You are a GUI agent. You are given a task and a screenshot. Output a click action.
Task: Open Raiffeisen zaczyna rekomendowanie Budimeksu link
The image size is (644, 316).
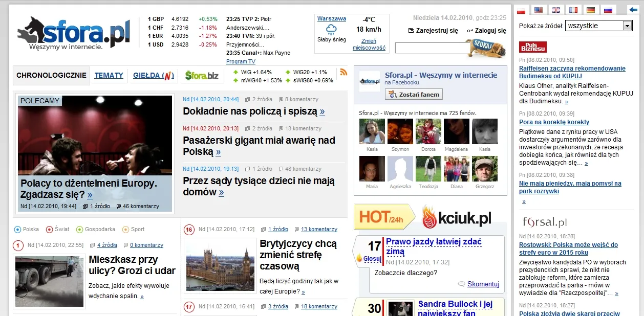572,72
